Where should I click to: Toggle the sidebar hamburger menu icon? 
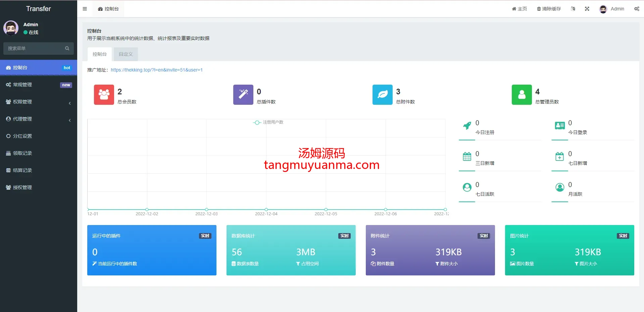point(85,9)
